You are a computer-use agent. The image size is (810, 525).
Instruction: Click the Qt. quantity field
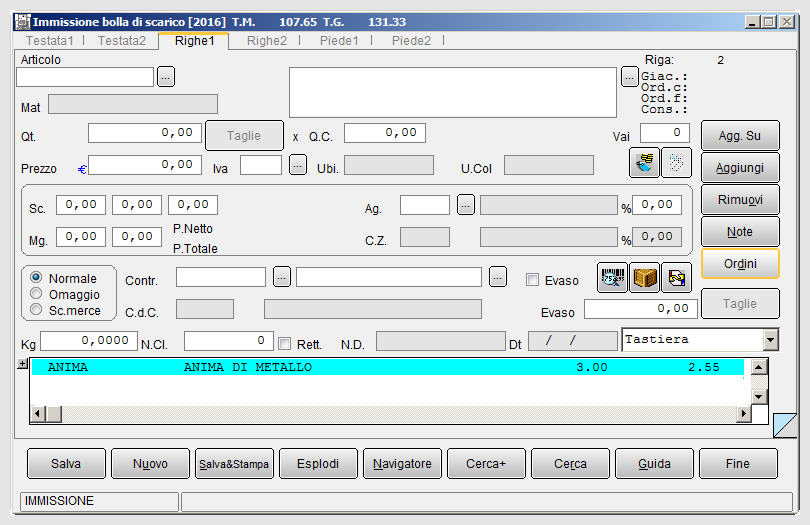pos(145,133)
